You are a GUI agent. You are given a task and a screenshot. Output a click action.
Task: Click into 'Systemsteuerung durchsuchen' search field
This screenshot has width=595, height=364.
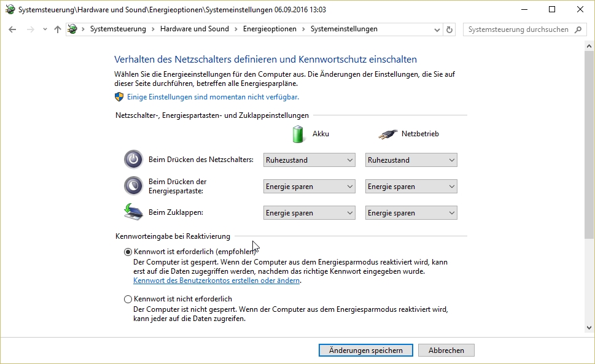[517, 29]
